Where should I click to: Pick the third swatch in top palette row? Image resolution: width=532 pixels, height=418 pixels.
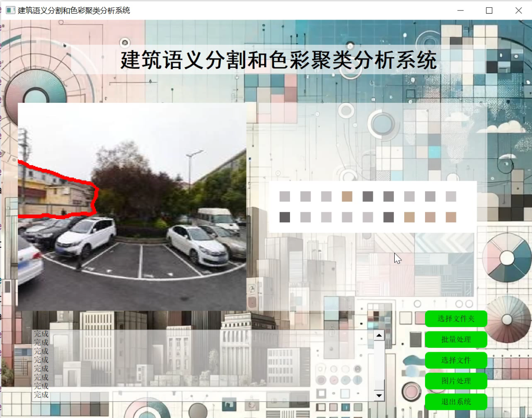pyautogui.click(x=326, y=196)
